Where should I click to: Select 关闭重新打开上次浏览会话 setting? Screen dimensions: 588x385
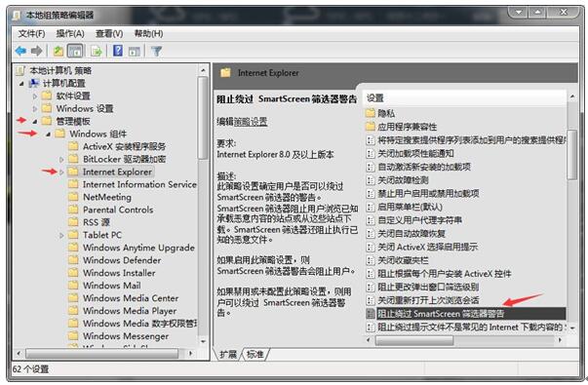428,300
